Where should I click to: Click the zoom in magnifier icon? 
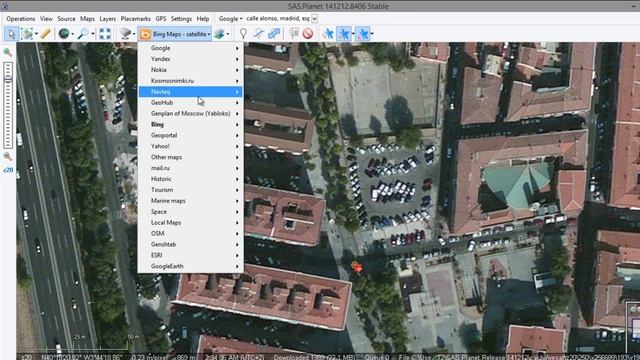(7, 52)
